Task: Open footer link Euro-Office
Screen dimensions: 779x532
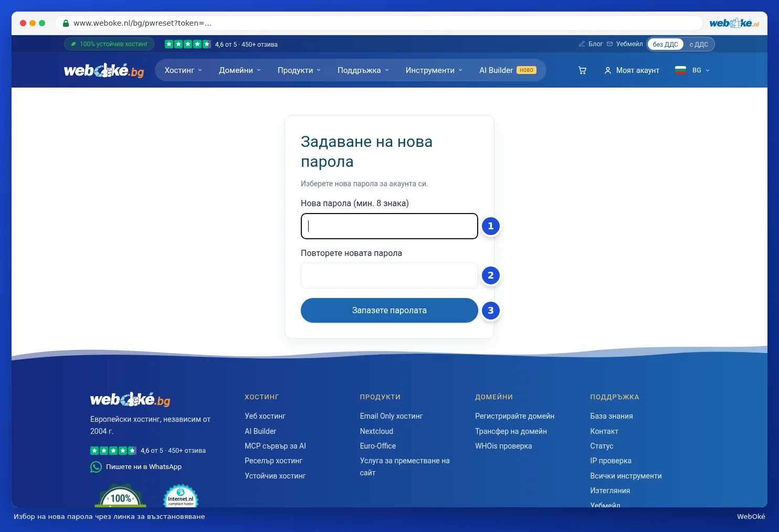Action: (378, 446)
